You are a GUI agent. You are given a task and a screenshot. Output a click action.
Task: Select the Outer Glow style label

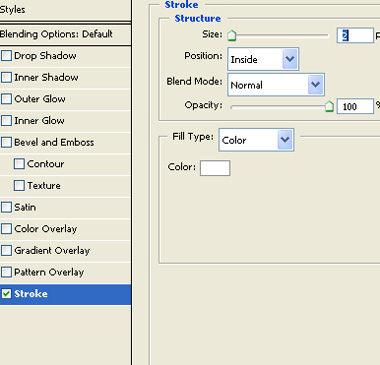click(40, 99)
